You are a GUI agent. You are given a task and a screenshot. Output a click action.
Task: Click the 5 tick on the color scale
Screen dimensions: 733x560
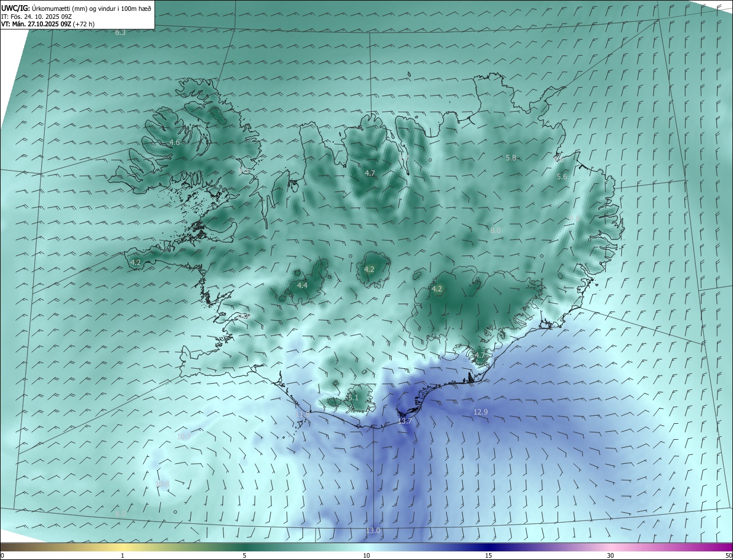tap(245, 555)
